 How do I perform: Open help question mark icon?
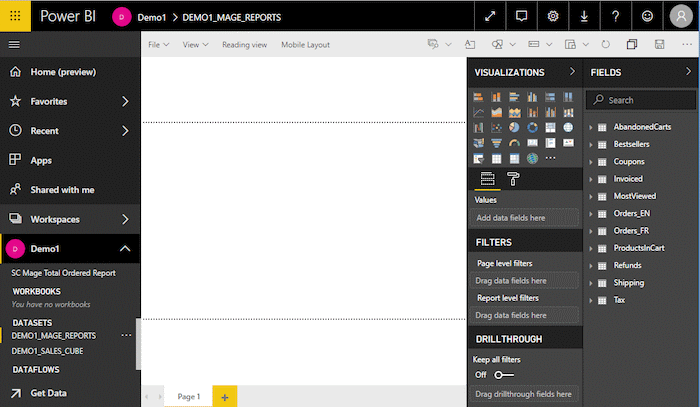click(x=615, y=17)
